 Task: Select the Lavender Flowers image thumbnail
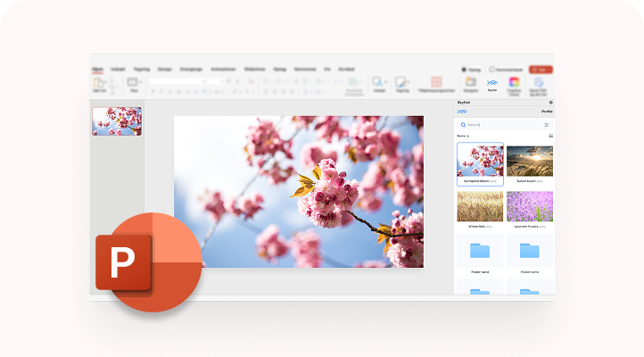tap(529, 207)
